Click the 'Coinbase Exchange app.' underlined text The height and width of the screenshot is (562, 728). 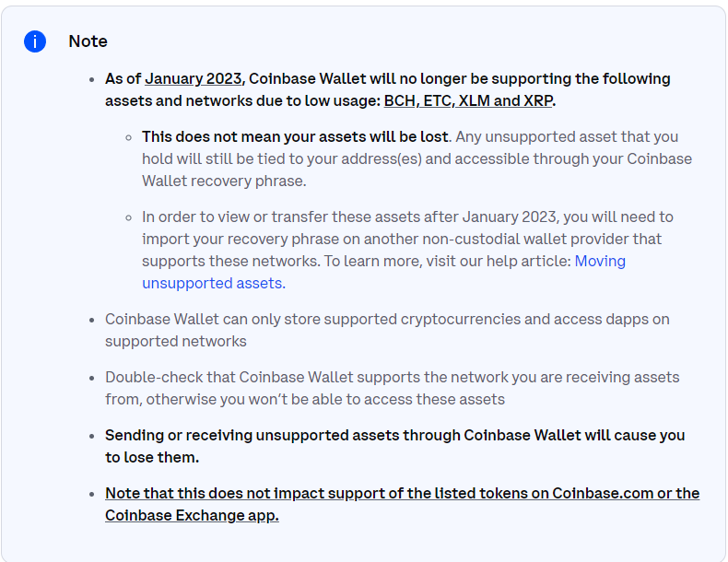[192, 516]
